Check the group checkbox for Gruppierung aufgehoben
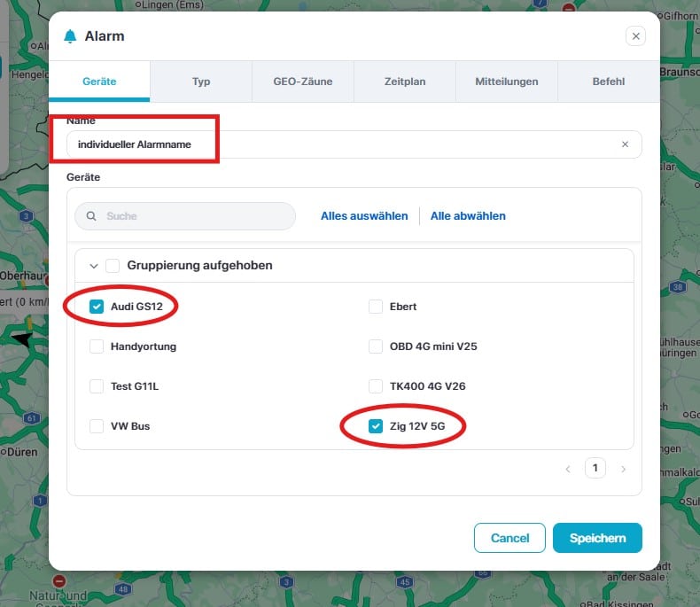Viewport: 700px width, 607px height. pos(113,265)
